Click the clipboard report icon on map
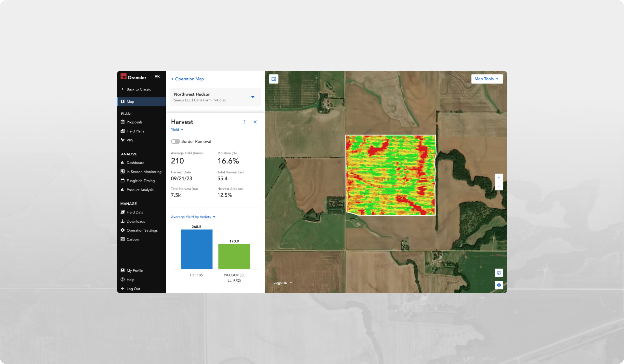The width and height of the screenshot is (624, 364). click(x=499, y=273)
